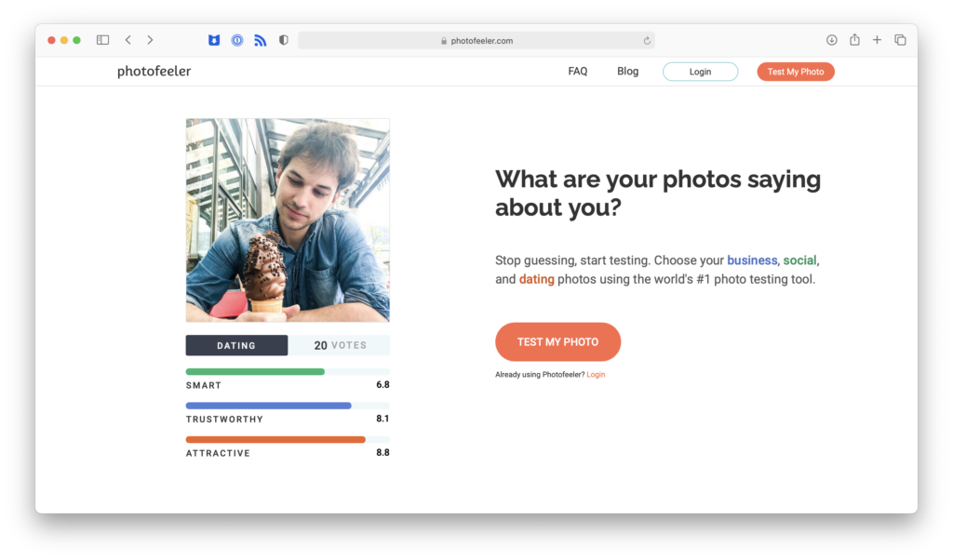Show the tab overview grid
The width and height of the screenshot is (953, 560).
(900, 40)
